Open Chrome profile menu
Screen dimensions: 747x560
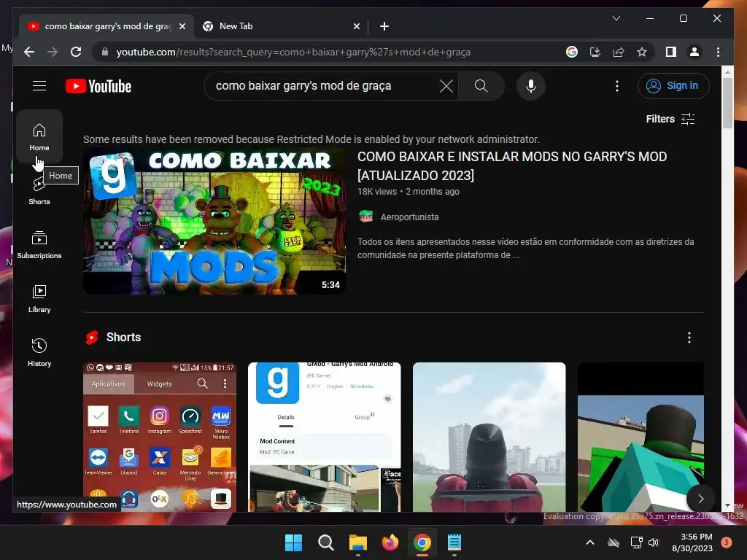coord(694,52)
